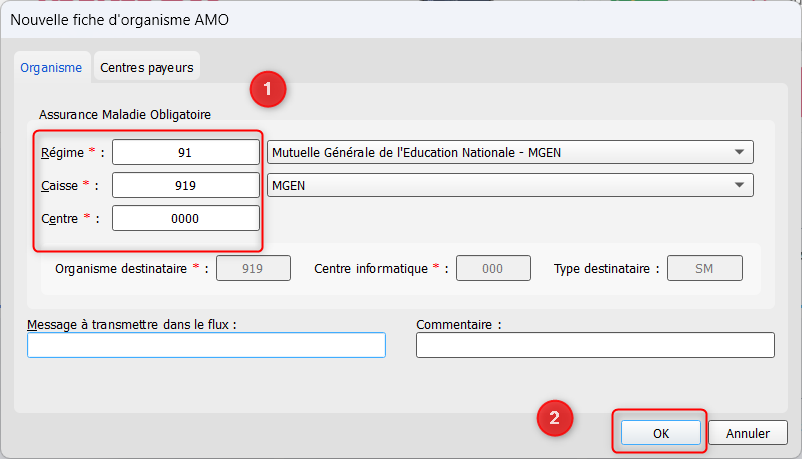Confirm the form with OK
Image resolution: width=802 pixels, height=459 pixels.
660,433
